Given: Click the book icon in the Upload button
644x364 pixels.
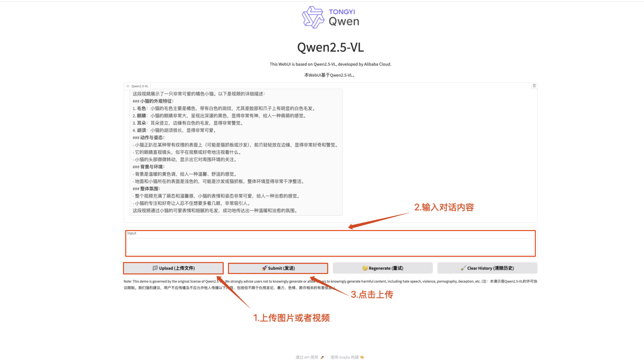Looking at the screenshot, I should point(155,268).
